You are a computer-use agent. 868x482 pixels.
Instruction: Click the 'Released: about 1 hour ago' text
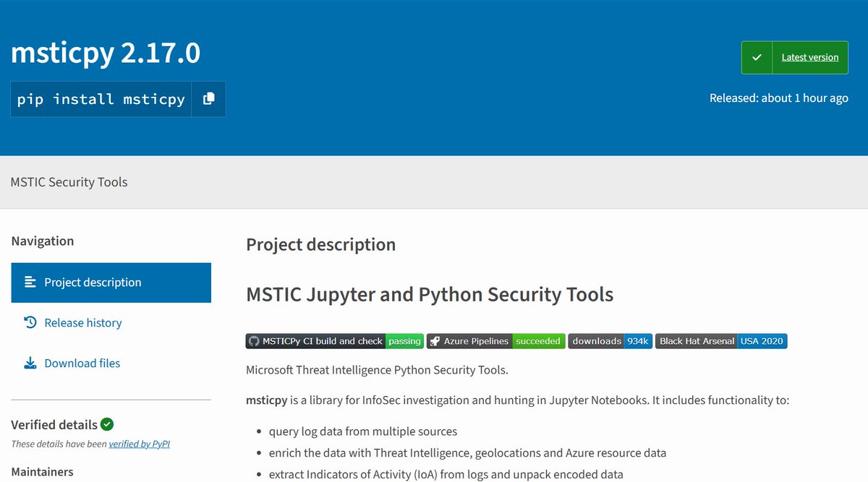coord(779,98)
